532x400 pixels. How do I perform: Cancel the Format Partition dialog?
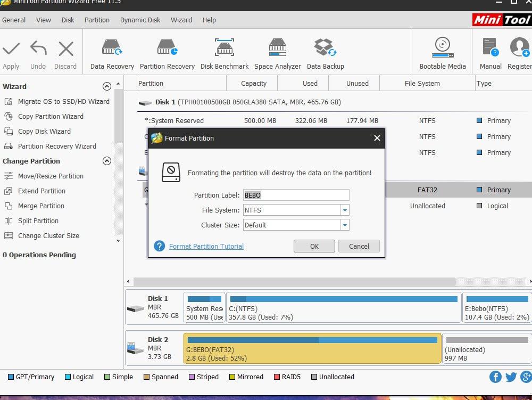pyautogui.click(x=359, y=246)
